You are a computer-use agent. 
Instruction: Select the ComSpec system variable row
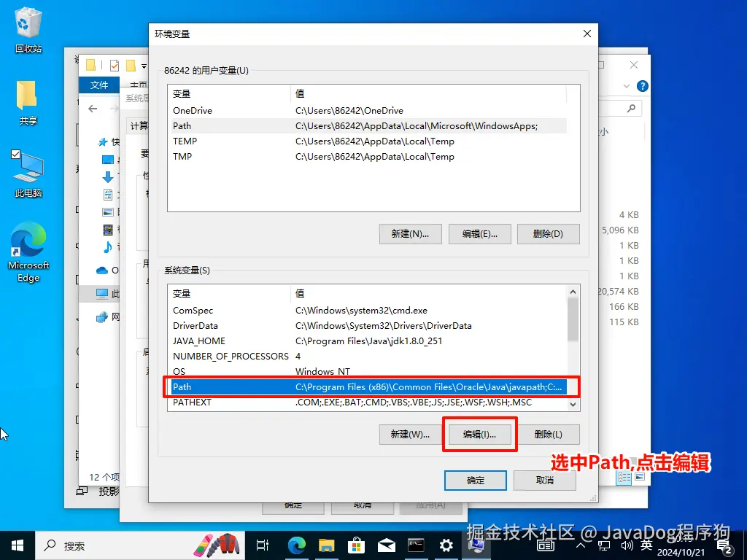click(369, 311)
